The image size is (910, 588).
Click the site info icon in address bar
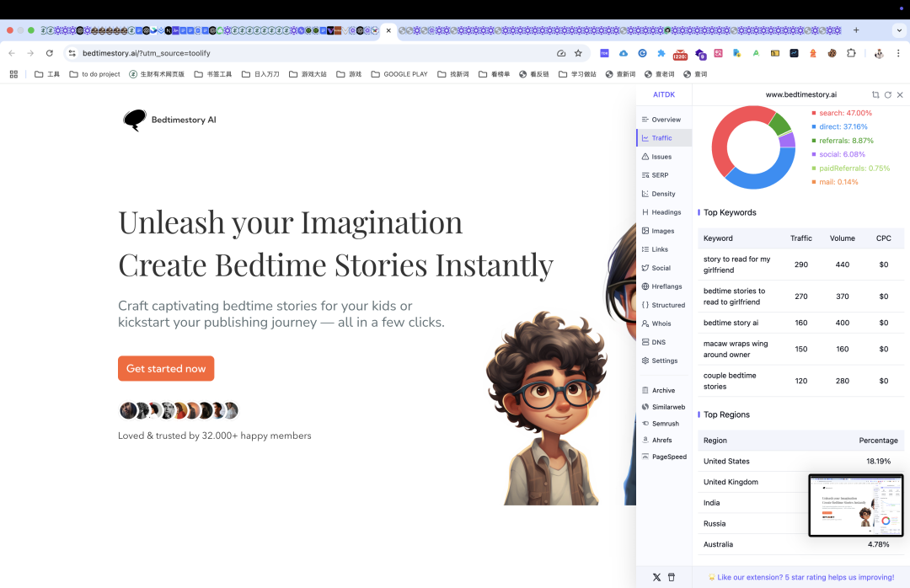(72, 53)
